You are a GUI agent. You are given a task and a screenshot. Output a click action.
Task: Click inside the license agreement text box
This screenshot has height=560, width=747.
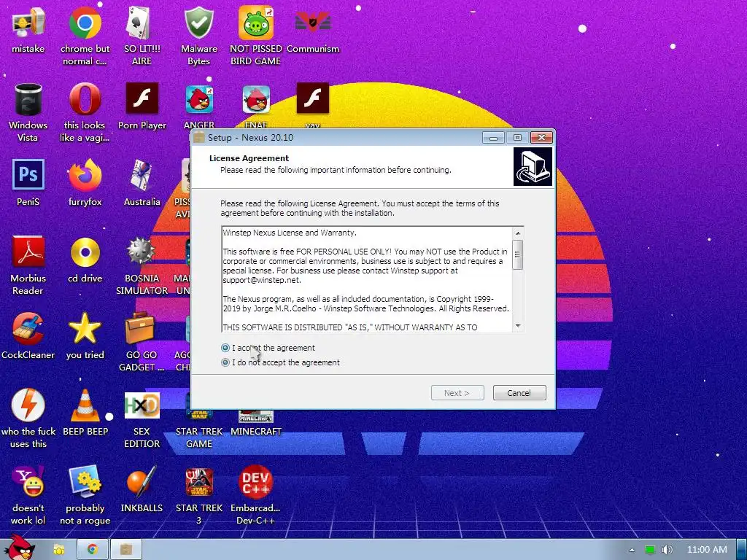367,279
